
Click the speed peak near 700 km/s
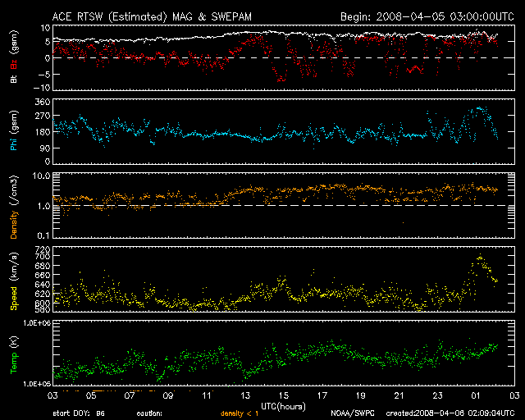[x=480, y=259]
